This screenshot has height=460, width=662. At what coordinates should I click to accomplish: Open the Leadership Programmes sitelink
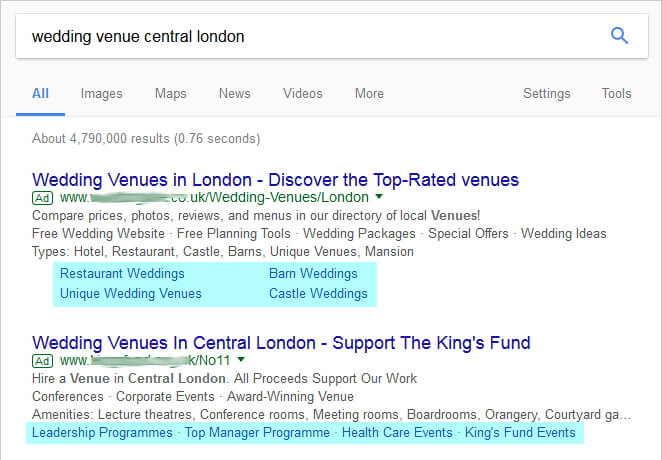(102, 433)
